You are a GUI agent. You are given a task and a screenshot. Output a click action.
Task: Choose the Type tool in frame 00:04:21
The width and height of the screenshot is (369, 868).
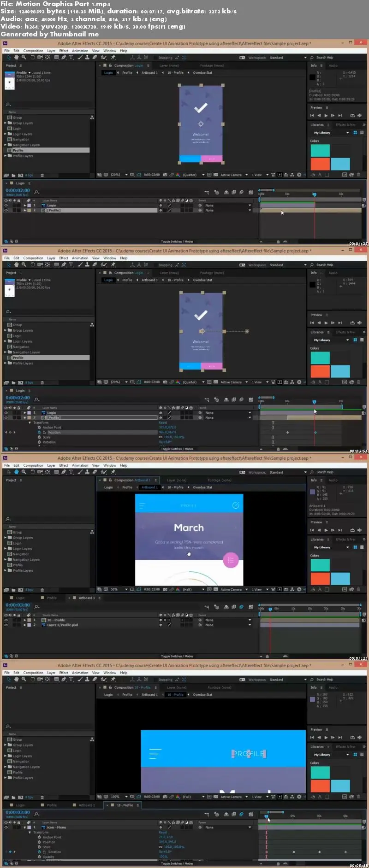pos(71,472)
